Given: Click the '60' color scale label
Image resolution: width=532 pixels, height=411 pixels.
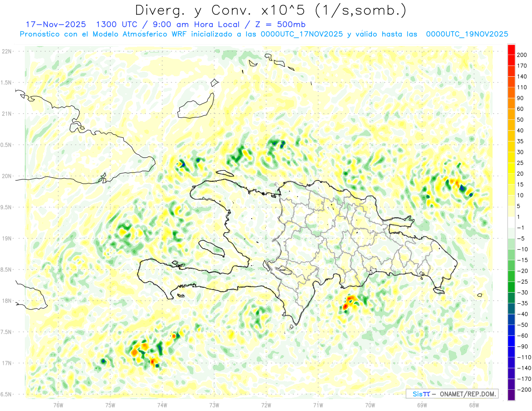Looking at the screenshot, I should pos(520,109).
